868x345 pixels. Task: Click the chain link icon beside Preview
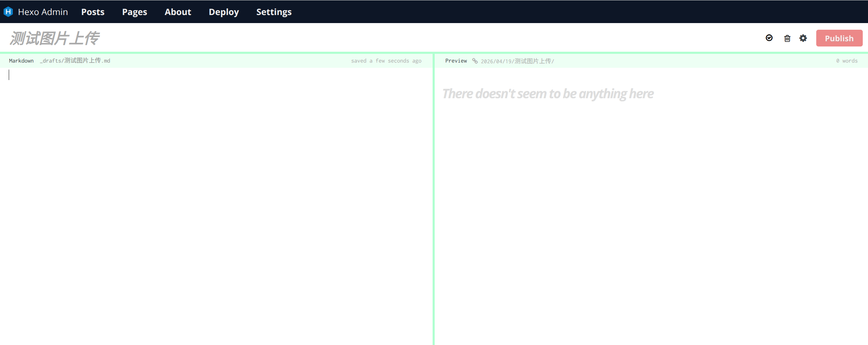475,61
